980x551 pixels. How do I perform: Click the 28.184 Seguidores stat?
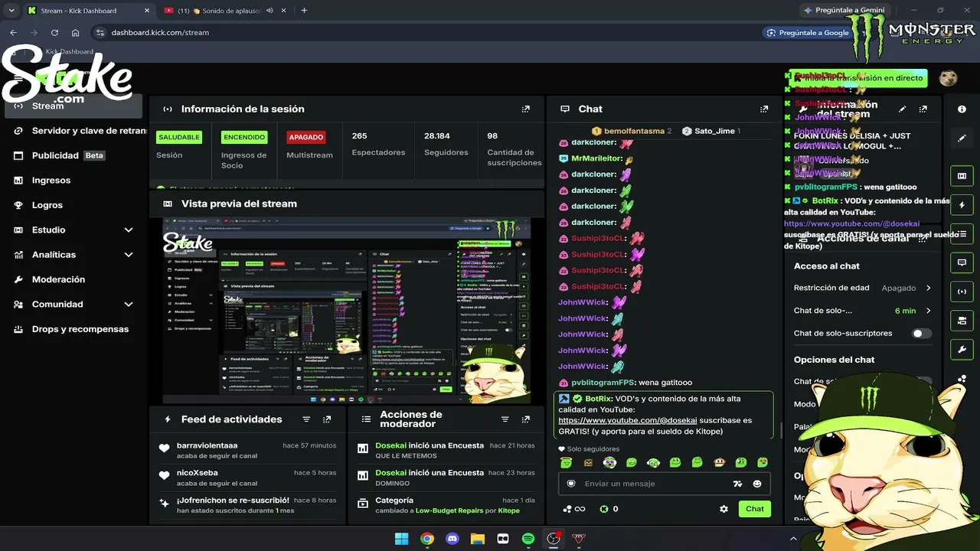coord(446,144)
